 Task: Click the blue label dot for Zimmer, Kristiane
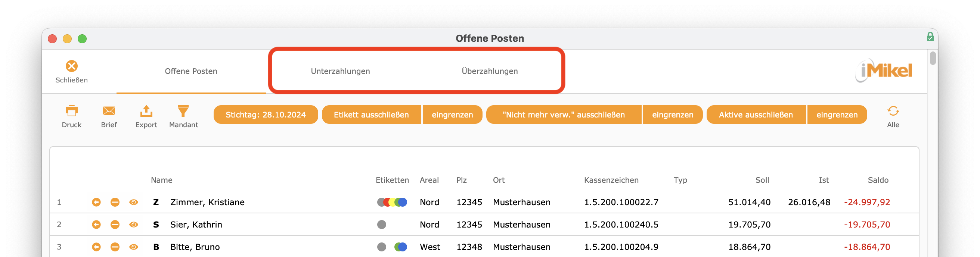(403, 202)
